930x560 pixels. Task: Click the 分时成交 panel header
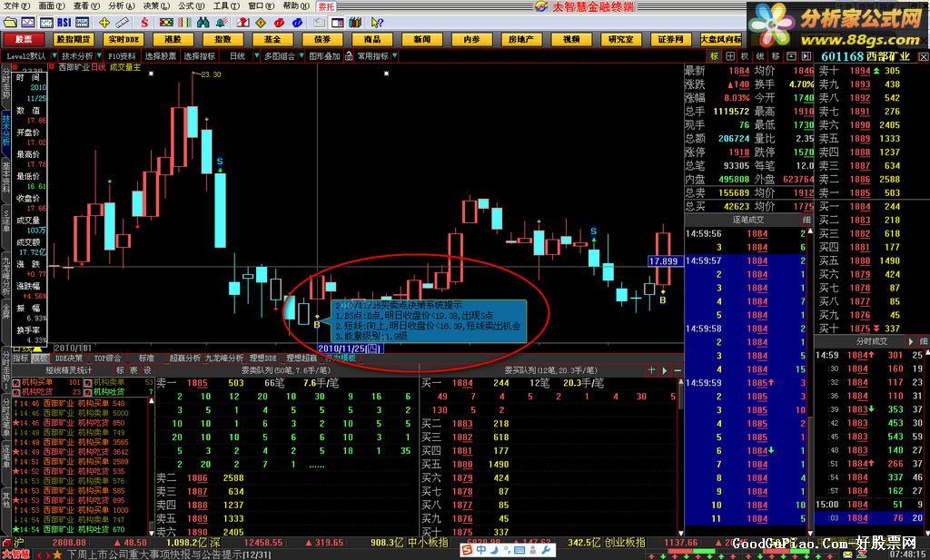pos(872,342)
